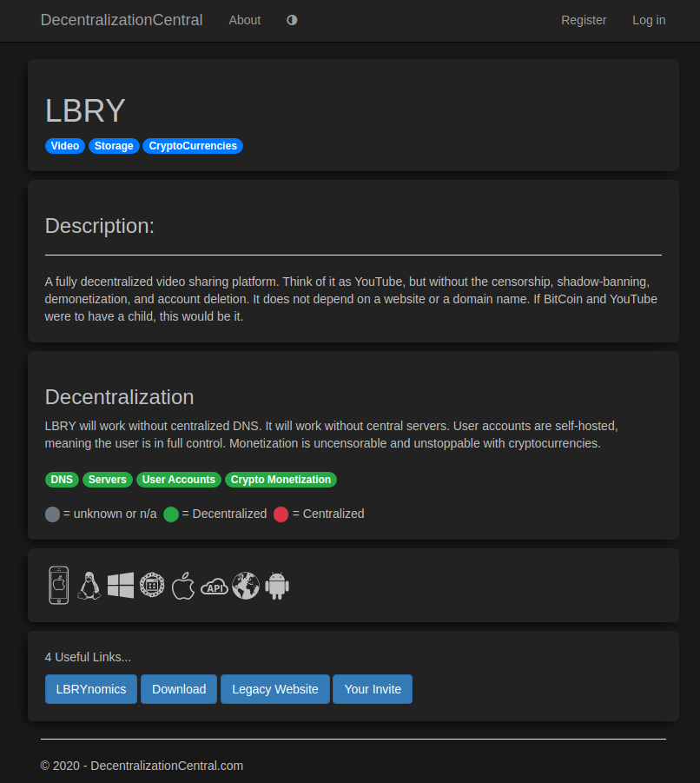Click the Crypto Monetization badge
This screenshot has height=783, width=700.
281,480
